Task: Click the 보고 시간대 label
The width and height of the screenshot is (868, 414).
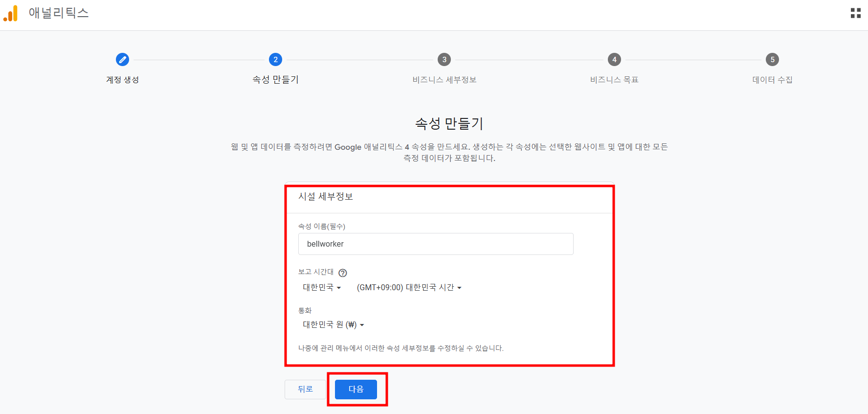Action: point(316,272)
